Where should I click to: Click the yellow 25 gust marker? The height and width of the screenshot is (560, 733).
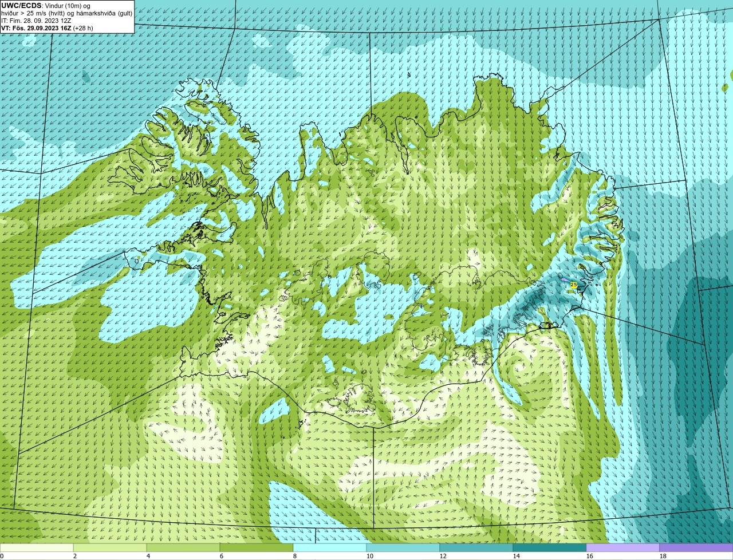point(574,285)
